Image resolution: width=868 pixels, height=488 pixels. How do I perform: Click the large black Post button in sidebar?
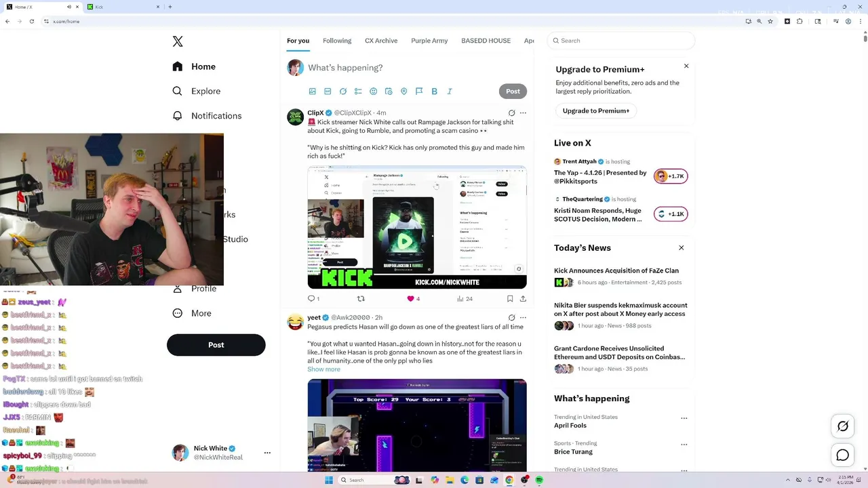pos(216,345)
